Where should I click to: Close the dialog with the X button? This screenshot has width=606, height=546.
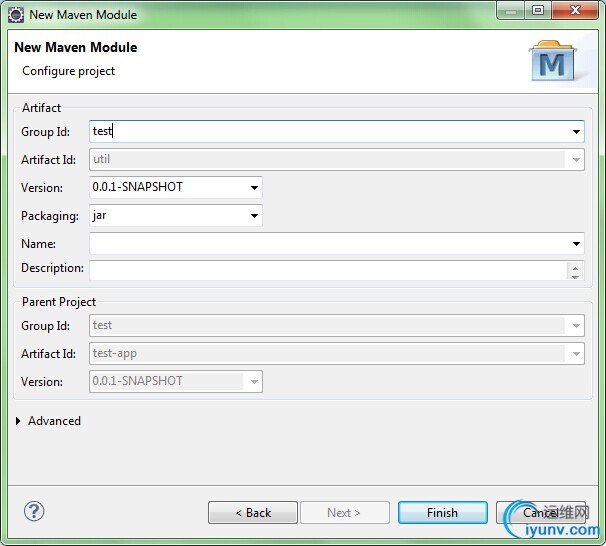575,11
